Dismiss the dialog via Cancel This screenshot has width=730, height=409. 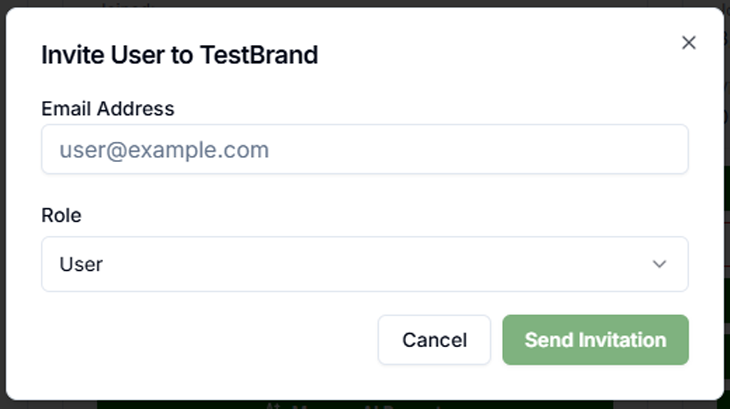point(434,340)
